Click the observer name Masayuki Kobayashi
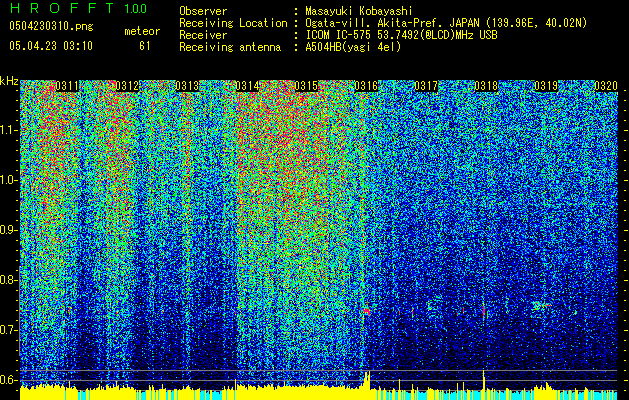629x400 pixels. coord(359,11)
